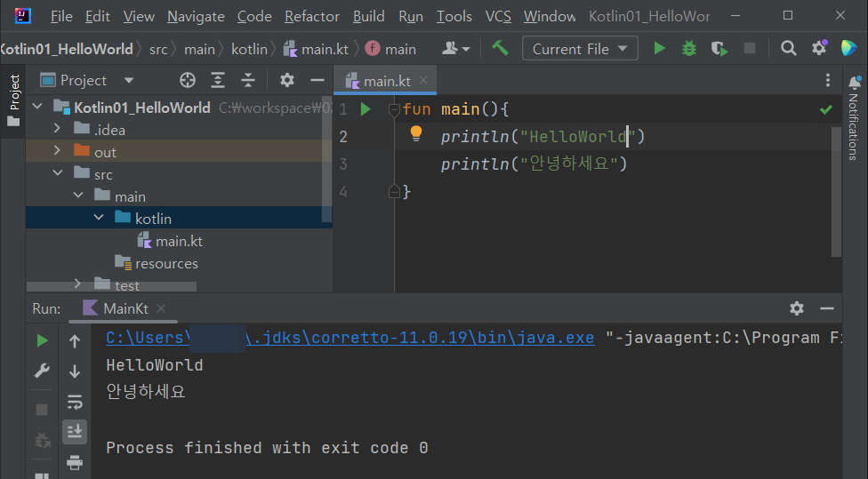
Task: Expand the test folder
Action: [x=77, y=283]
